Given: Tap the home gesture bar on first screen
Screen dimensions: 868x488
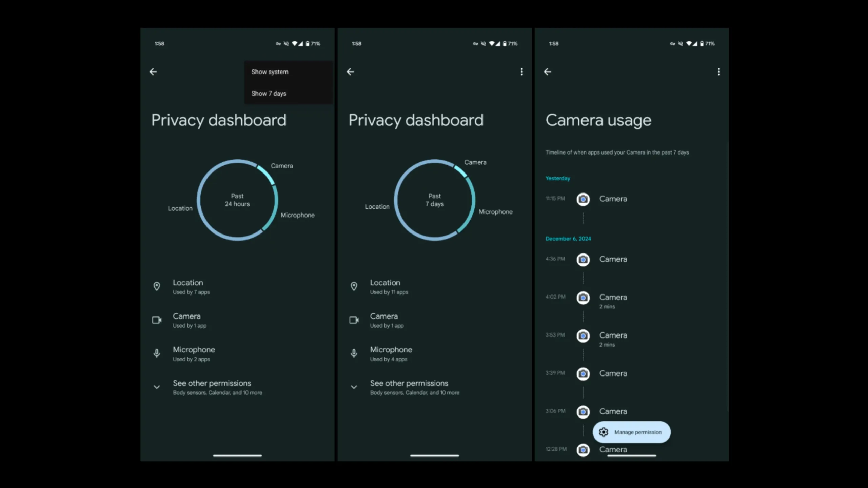Looking at the screenshot, I should pos(237,455).
